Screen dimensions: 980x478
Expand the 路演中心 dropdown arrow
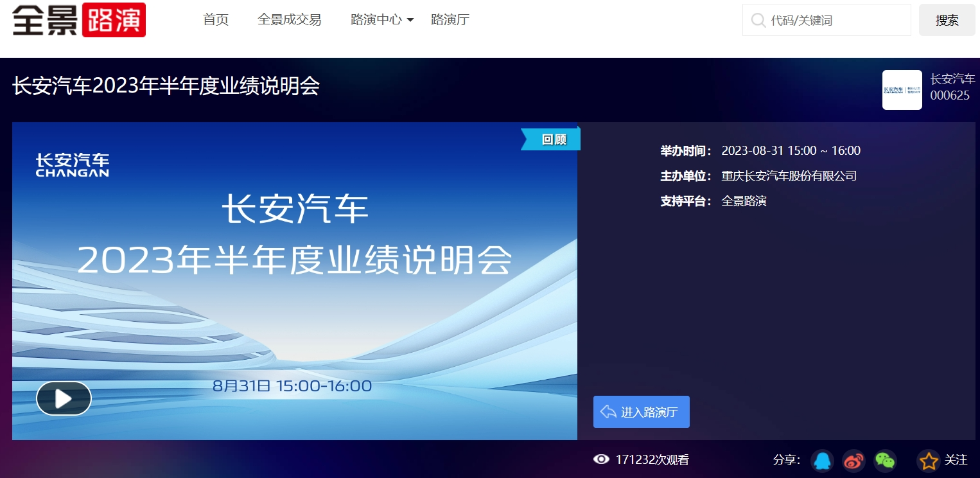(x=410, y=21)
